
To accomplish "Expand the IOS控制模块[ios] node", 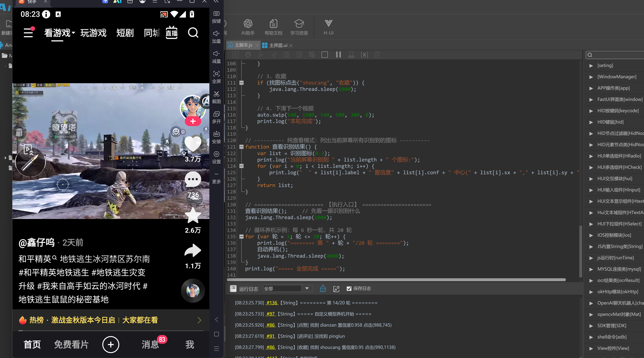I will click(x=591, y=235).
